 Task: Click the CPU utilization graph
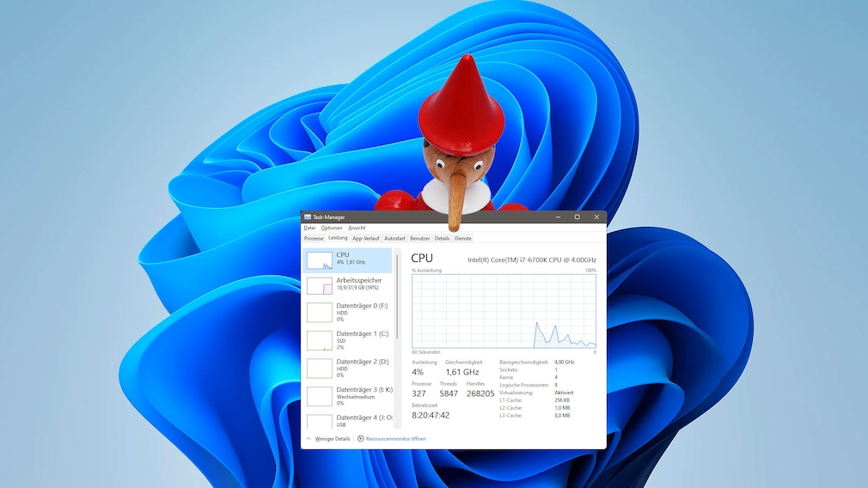504,311
